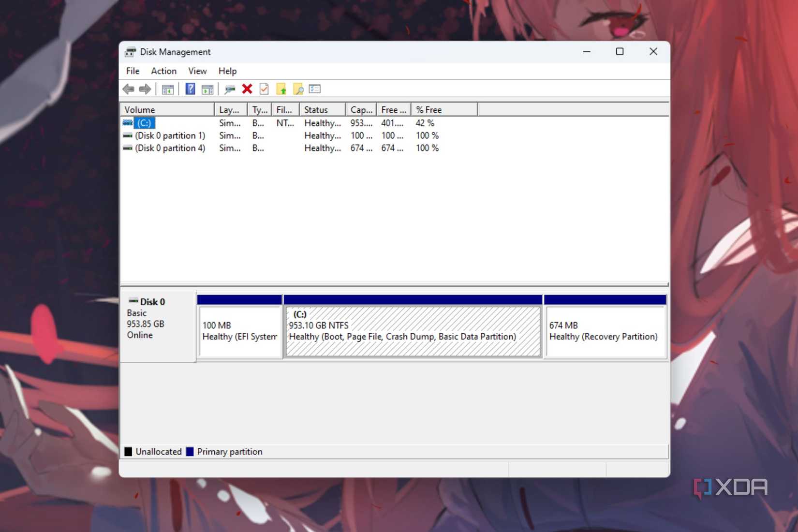Click the checkmark document toolbar icon
This screenshot has width=798, height=532.
point(264,89)
